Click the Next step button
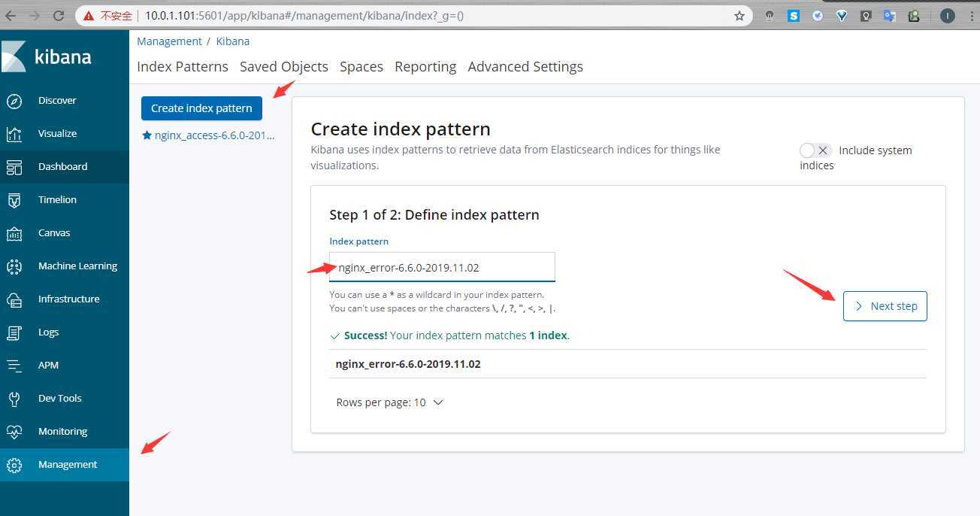Image resolution: width=980 pixels, height=516 pixels. 885,306
